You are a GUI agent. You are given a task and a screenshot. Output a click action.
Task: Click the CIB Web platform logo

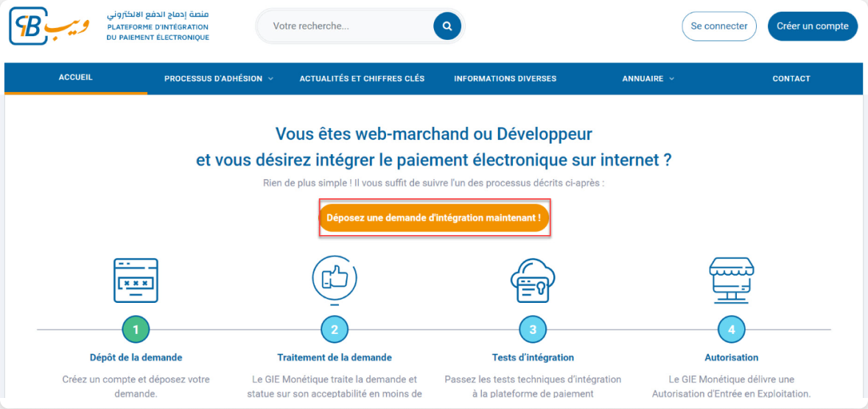(49, 26)
